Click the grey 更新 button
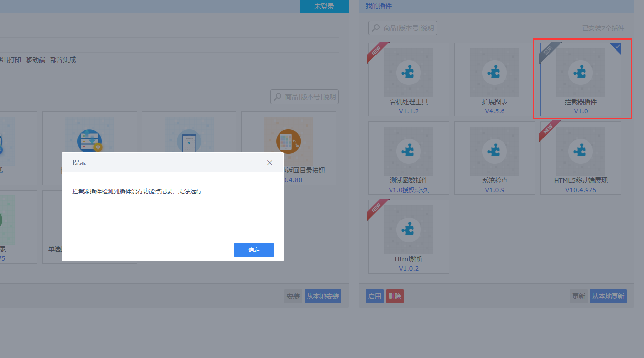The height and width of the screenshot is (358, 644). pyautogui.click(x=579, y=296)
